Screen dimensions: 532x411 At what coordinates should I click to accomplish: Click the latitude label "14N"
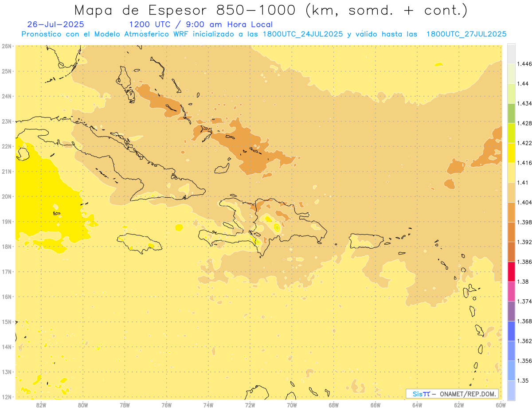tap(6, 347)
